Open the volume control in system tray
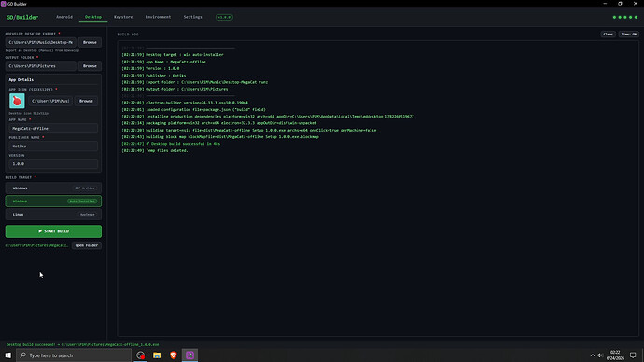 pos(600,355)
